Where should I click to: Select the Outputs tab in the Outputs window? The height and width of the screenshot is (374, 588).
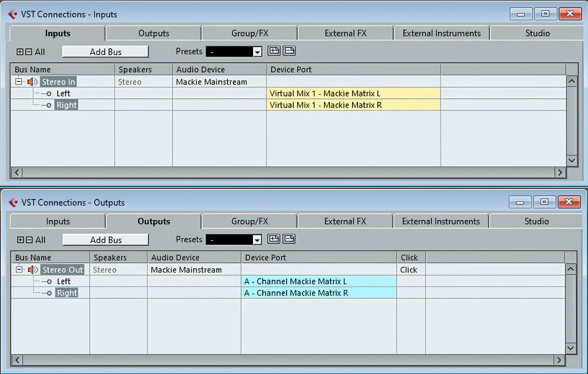tap(154, 221)
